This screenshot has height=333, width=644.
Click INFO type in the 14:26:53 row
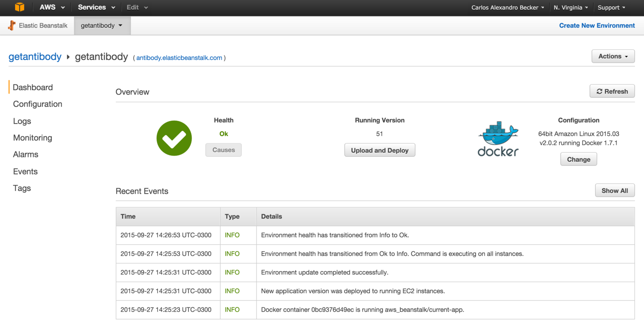232,235
